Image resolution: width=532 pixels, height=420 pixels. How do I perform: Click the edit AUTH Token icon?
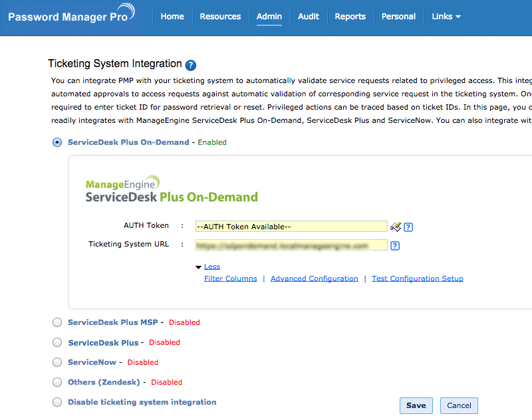point(396,227)
